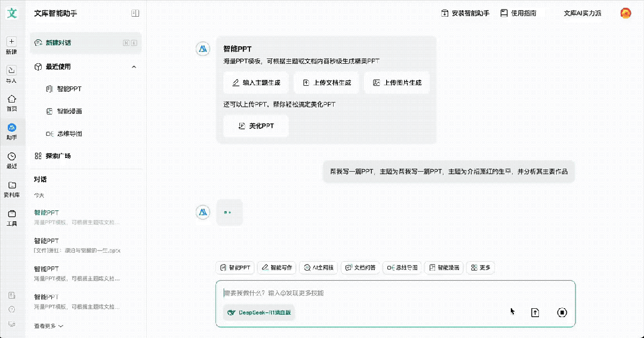The height and width of the screenshot is (338, 644).
Task: Select 智能PPT skill chip above input
Action: [x=235, y=268]
